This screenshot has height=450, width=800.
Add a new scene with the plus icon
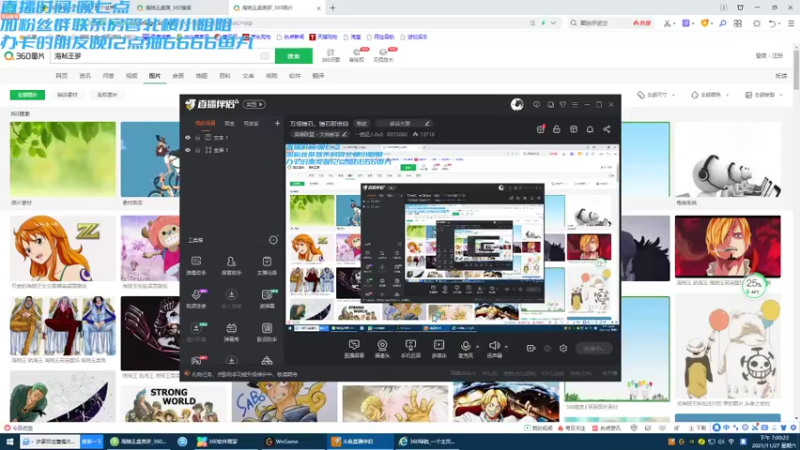277,123
